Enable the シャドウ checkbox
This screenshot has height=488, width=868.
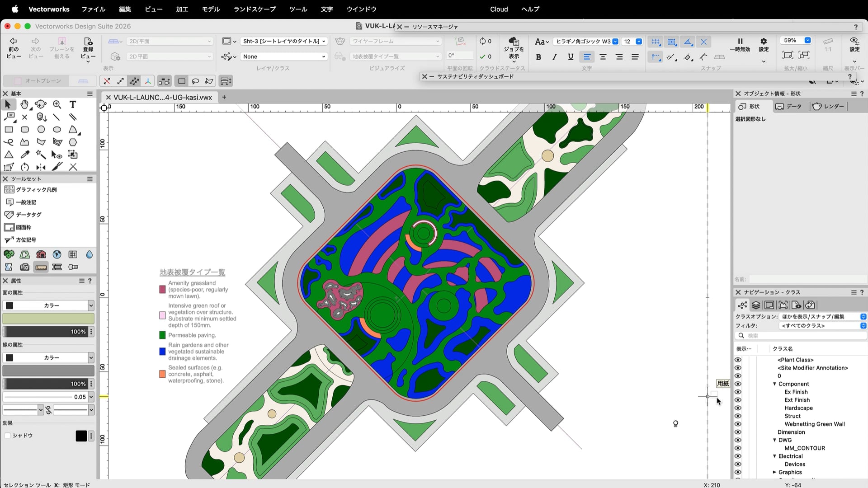(8, 436)
